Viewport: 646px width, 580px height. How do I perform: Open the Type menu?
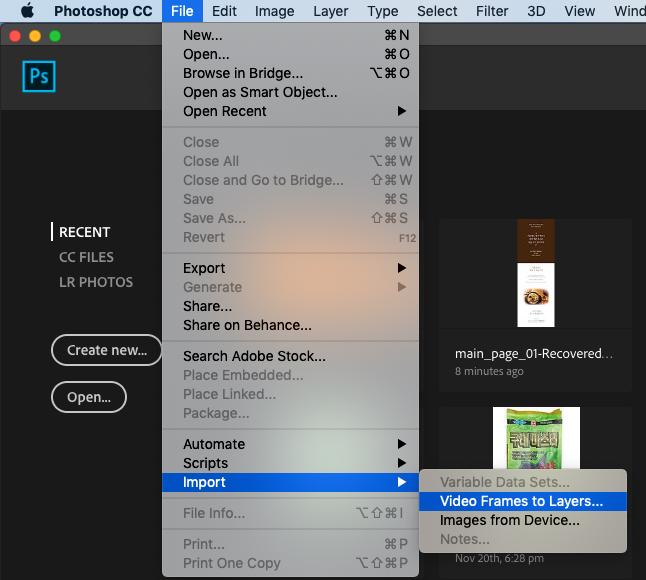383,11
